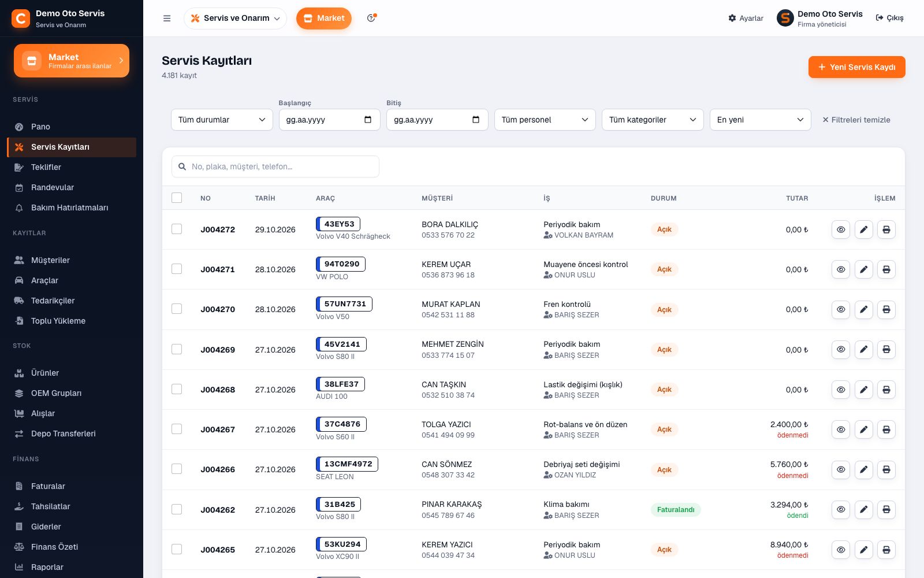This screenshot has width=924, height=578.
Task: Click the search field for No, plaka, müşteri
Action: [x=275, y=166]
